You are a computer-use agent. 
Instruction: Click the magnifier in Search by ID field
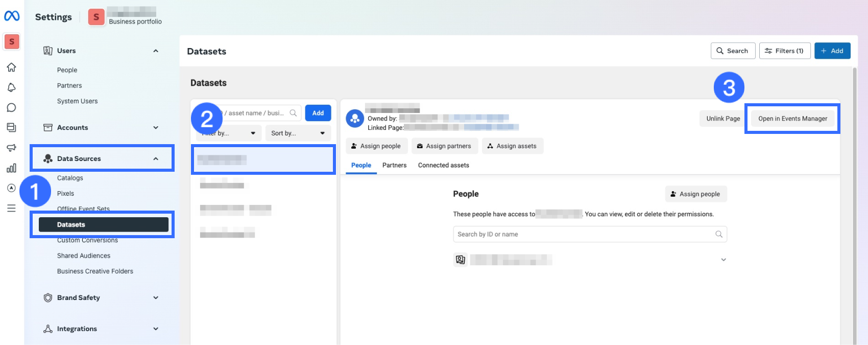(719, 234)
